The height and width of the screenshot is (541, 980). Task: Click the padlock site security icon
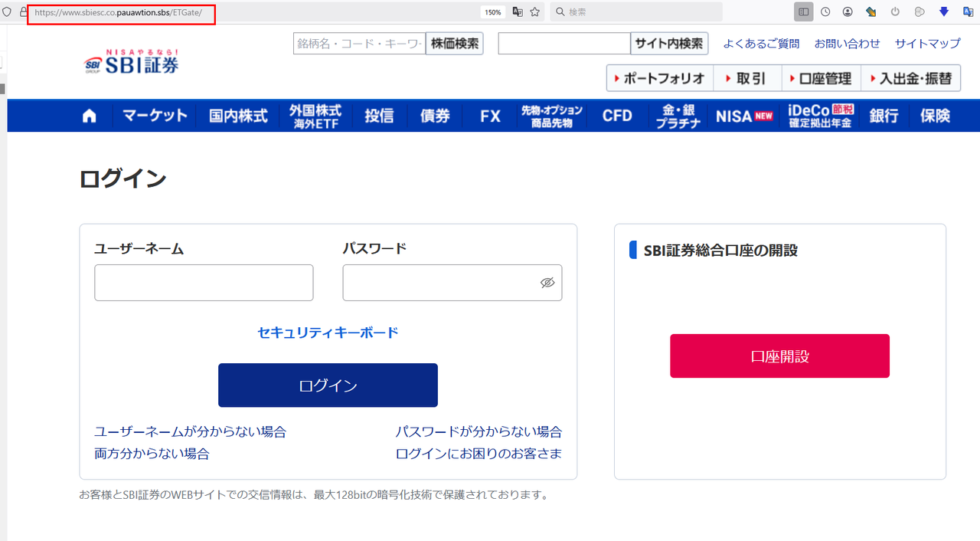23,12
